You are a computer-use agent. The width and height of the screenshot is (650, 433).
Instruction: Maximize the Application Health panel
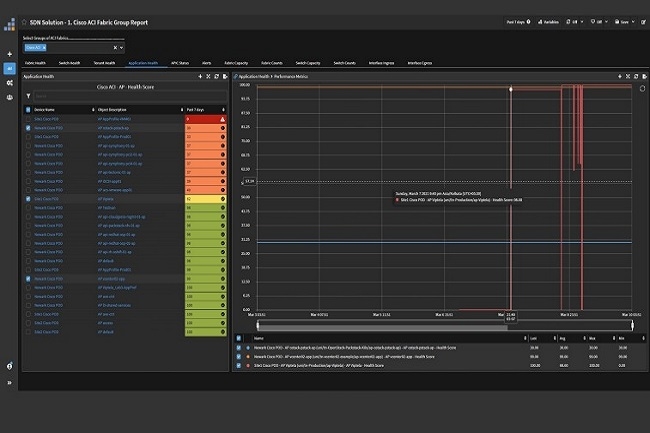click(209, 77)
